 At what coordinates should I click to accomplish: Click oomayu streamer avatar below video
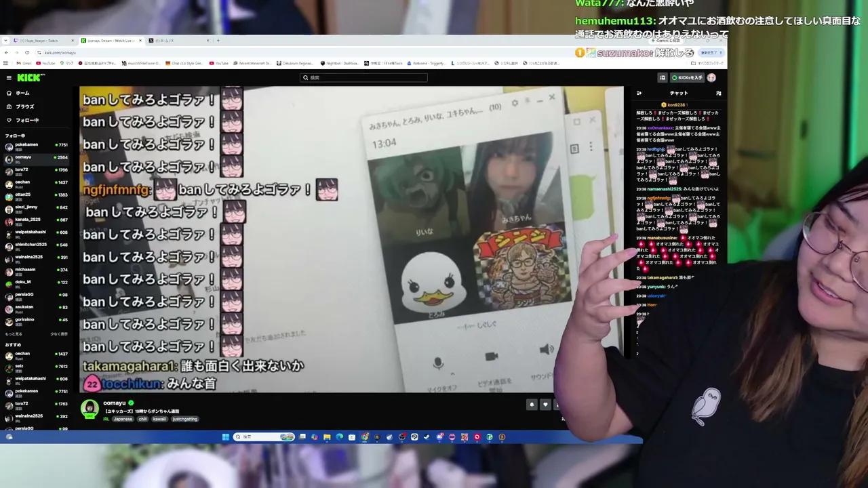(x=90, y=408)
